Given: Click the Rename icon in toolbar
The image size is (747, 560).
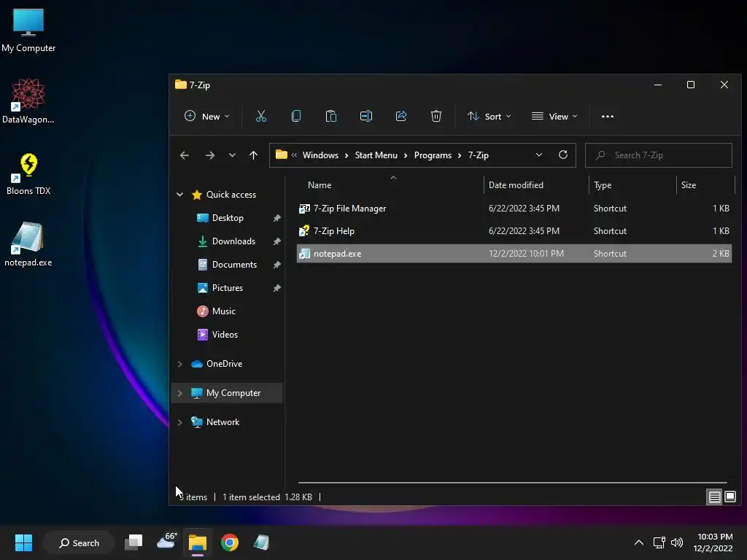Looking at the screenshot, I should (x=366, y=116).
